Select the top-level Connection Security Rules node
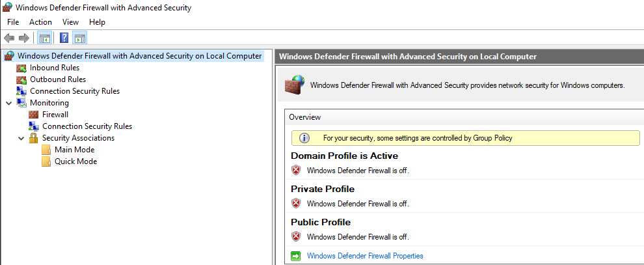 click(x=75, y=91)
